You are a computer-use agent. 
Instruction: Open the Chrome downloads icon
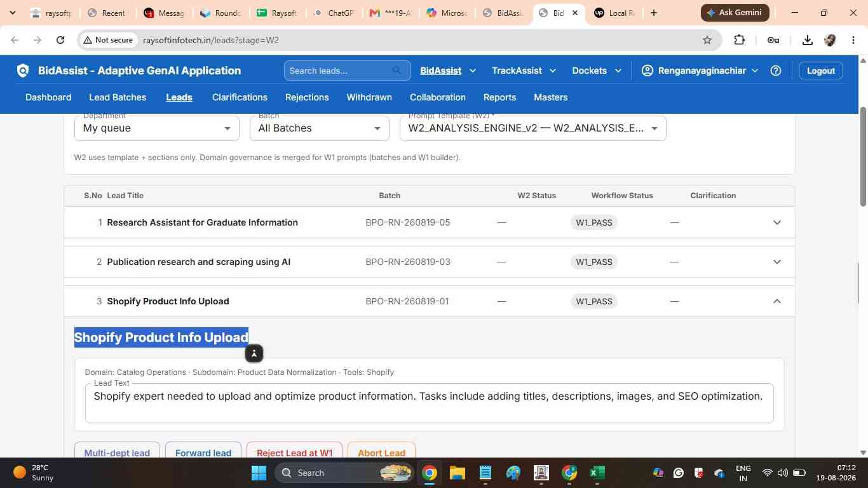click(x=807, y=40)
